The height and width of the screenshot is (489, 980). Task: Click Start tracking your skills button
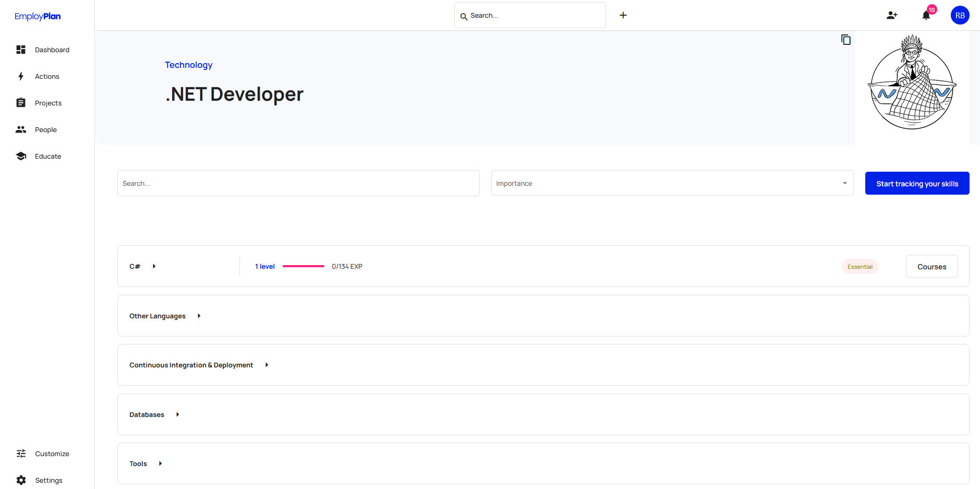[917, 183]
